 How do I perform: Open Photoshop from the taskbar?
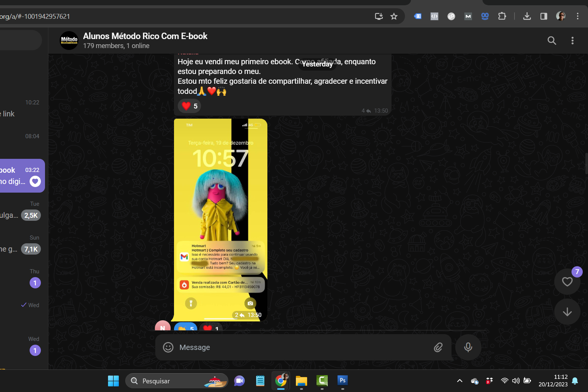pos(342,381)
